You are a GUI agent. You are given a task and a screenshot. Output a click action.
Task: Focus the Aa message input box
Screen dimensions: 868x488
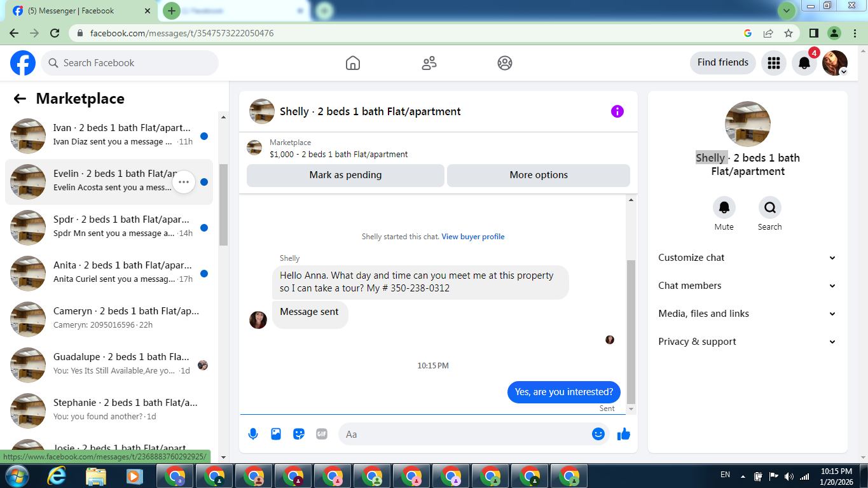click(474, 434)
